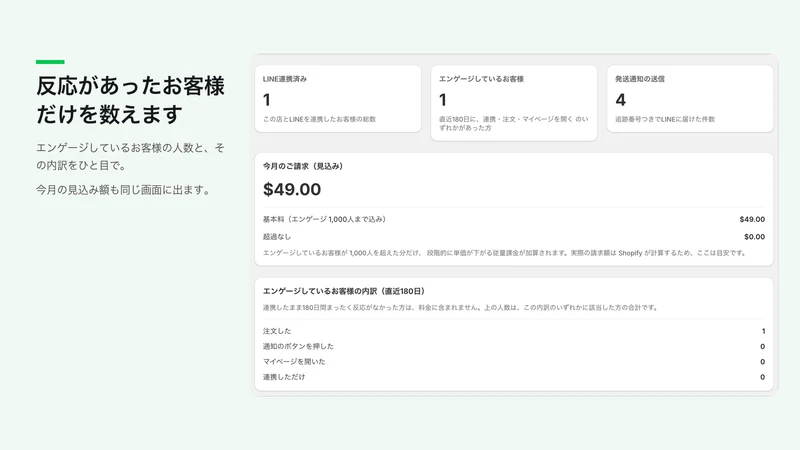Click the 直近180日に、連携・注文 description text

click(513, 123)
